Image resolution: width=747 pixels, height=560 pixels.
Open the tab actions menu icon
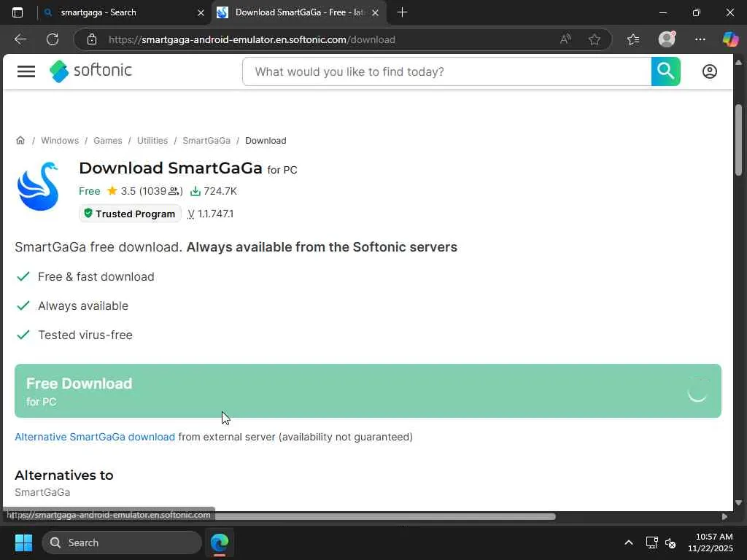[18, 12]
